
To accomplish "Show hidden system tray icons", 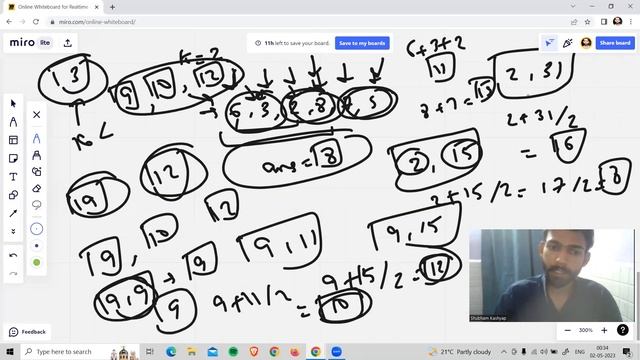I will click(504, 351).
